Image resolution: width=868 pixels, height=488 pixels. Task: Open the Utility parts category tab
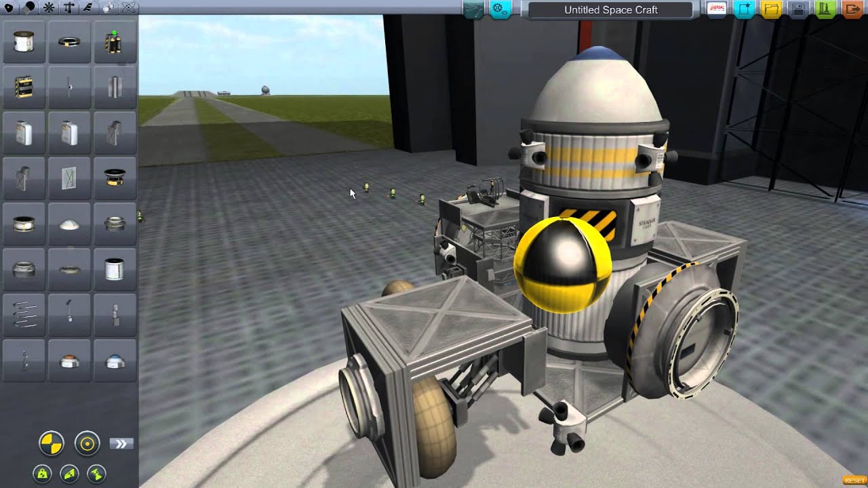(108, 8)
